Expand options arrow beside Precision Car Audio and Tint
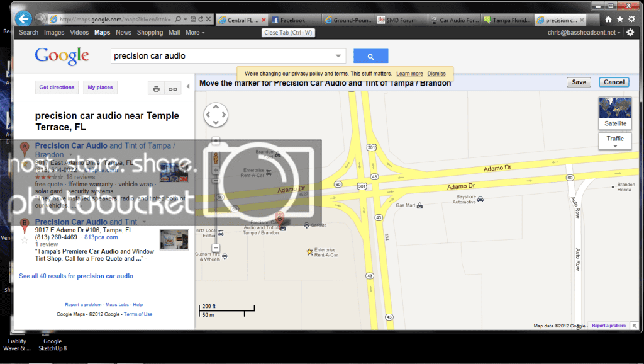The height and width of the screenshot is (364, 644). [x=144, y=222]
